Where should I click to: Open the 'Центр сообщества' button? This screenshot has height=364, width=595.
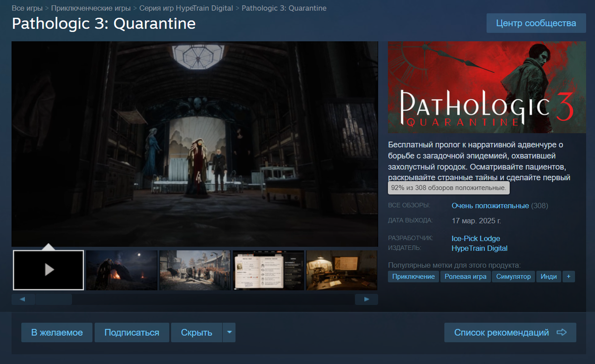536,23
